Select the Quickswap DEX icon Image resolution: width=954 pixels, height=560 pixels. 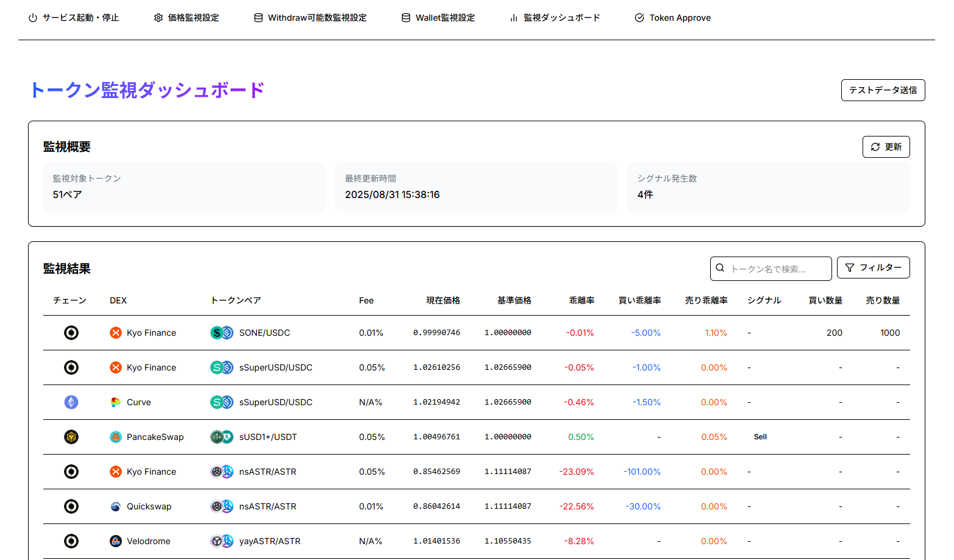click(116, 506)
